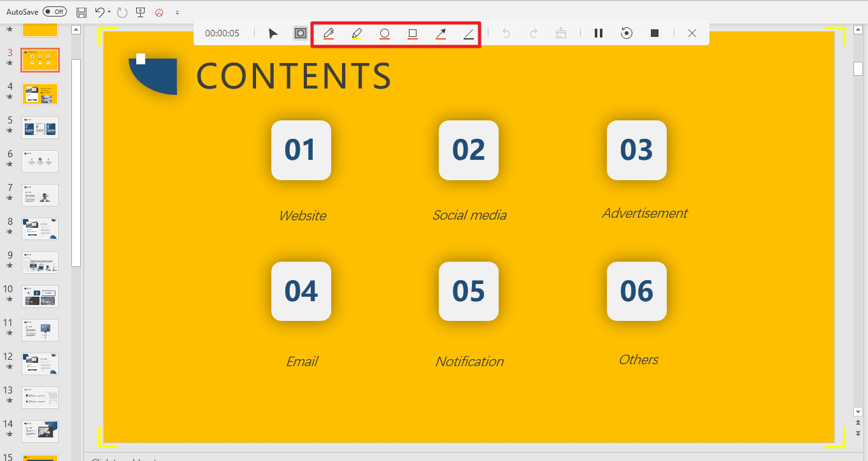Select slide 12 thumbnail
868x461 pixels.
coord(40,364)
